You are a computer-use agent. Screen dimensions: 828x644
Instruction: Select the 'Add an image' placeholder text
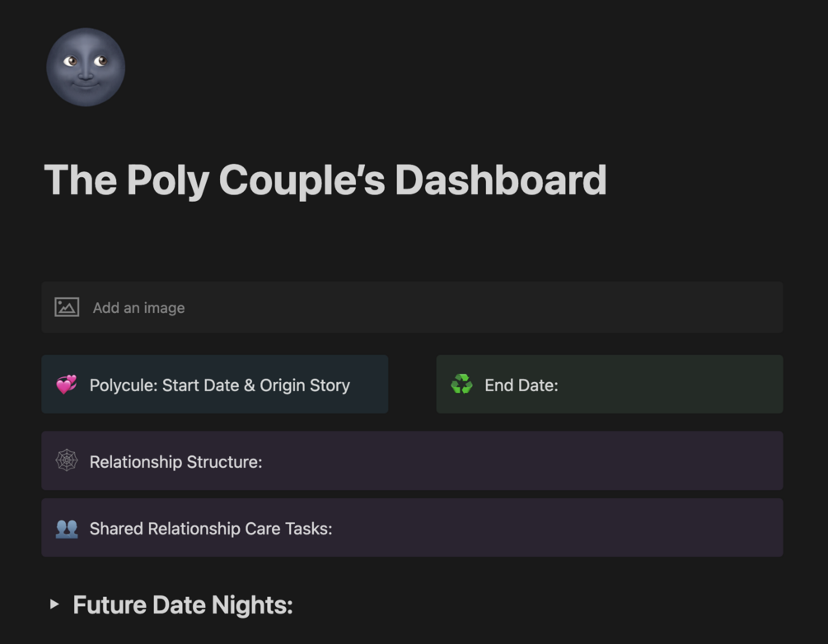click(138, 308)
